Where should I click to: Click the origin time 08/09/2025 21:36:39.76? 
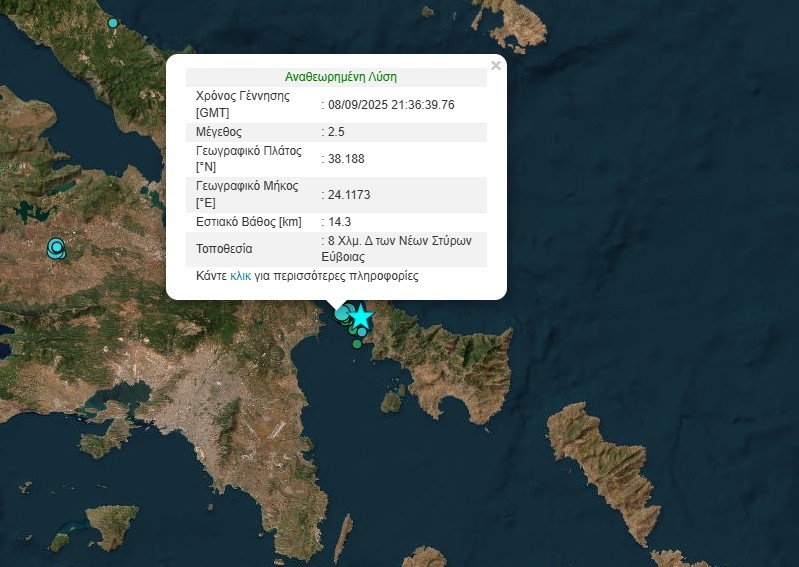click(390, 104)
